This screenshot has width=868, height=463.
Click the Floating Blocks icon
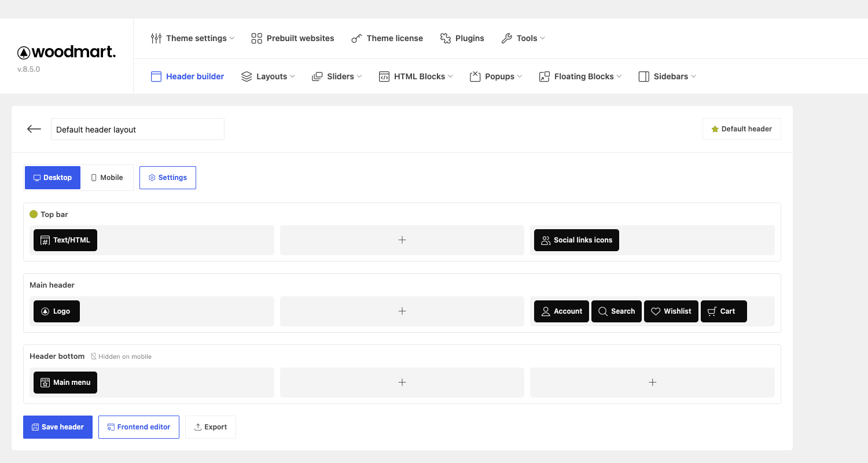pyautogui.click(x=545, y=76)
